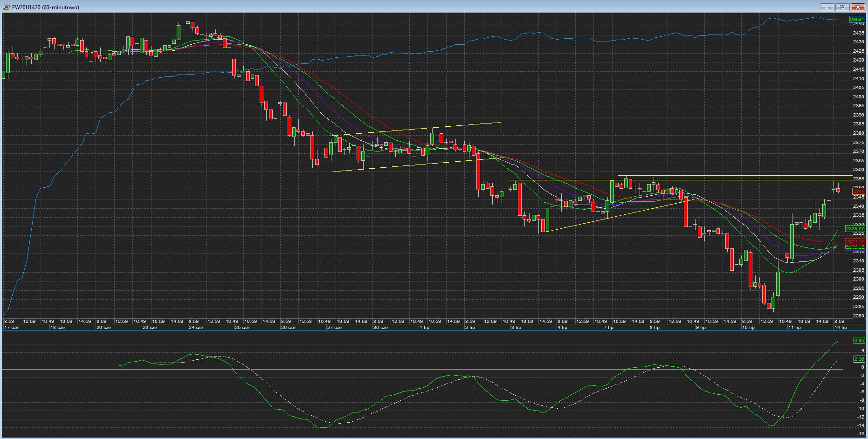Screen dimensions: 868x439
Task: Minimize the FW20U1420 chart window
Action: [x=828, y=7]
